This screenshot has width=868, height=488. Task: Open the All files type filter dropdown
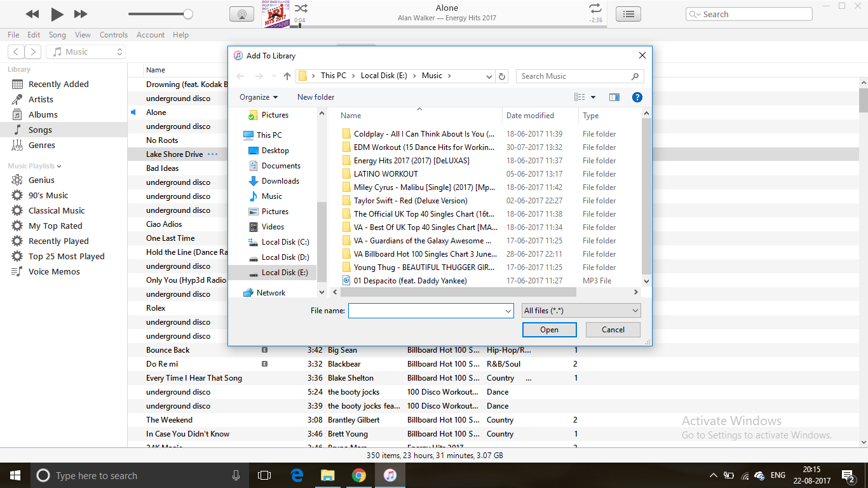click(581, 311)
